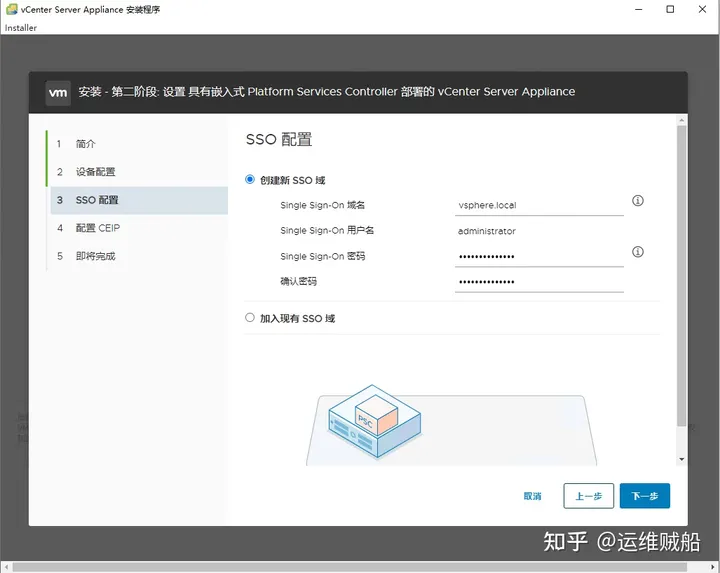Click scroll down arrow in wizard scrollbar
The height and width of the screenshot is (573, 720).
(x=682, y=459)
